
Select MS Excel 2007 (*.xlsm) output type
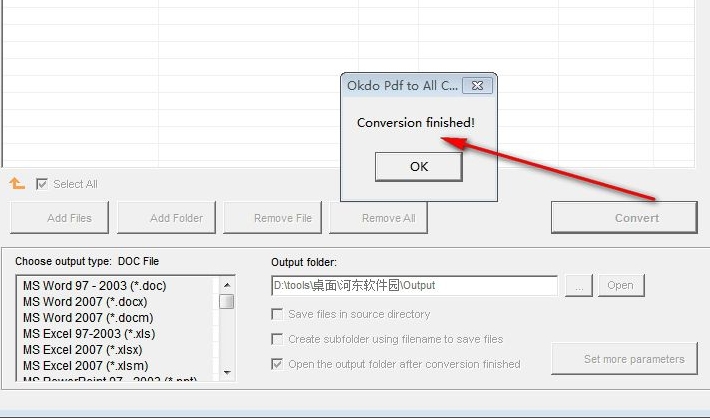click(x=86, y=366)
